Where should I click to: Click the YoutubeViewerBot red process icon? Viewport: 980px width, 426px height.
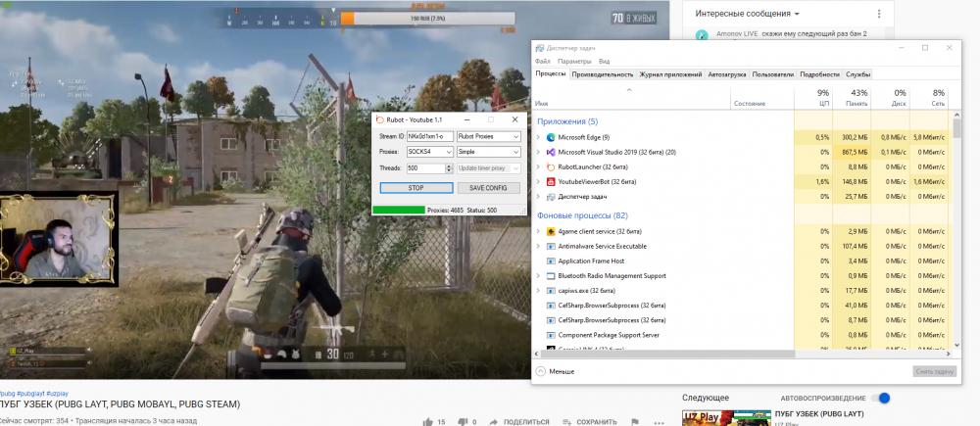[x=551, y=182]
